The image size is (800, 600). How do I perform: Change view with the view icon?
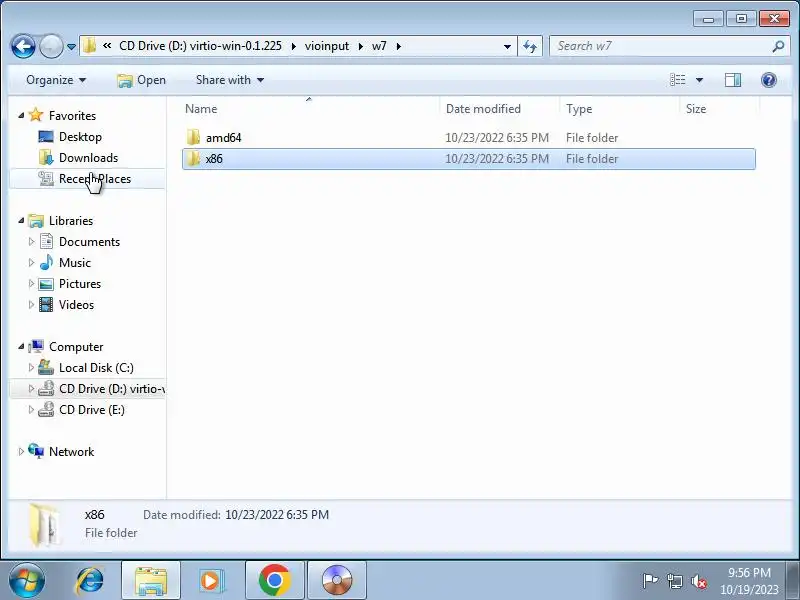(x=678, y=80)
